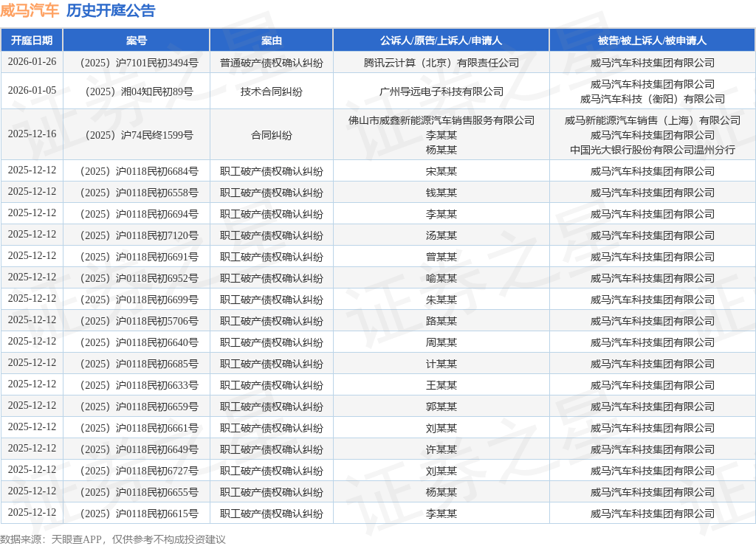Click date cell 2026-01-26
The width and height of the screenshot is (756, 546).
coord(32,62)
